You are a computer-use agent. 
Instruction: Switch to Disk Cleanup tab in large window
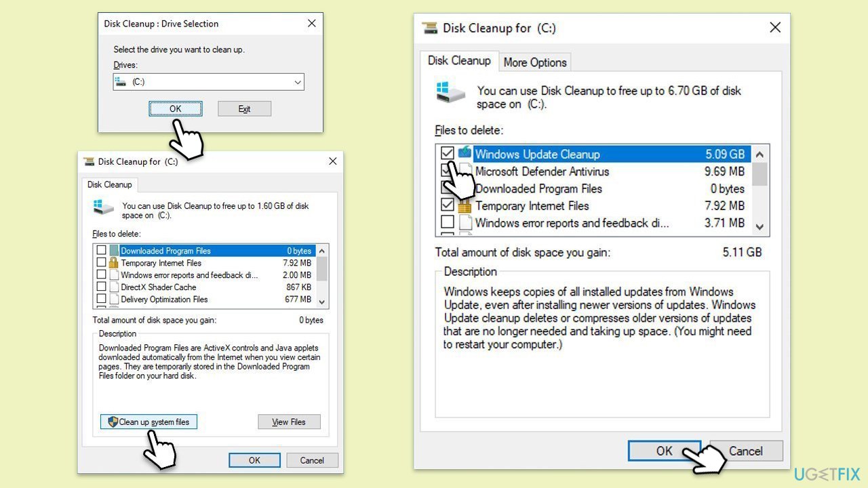pos(459,61)
